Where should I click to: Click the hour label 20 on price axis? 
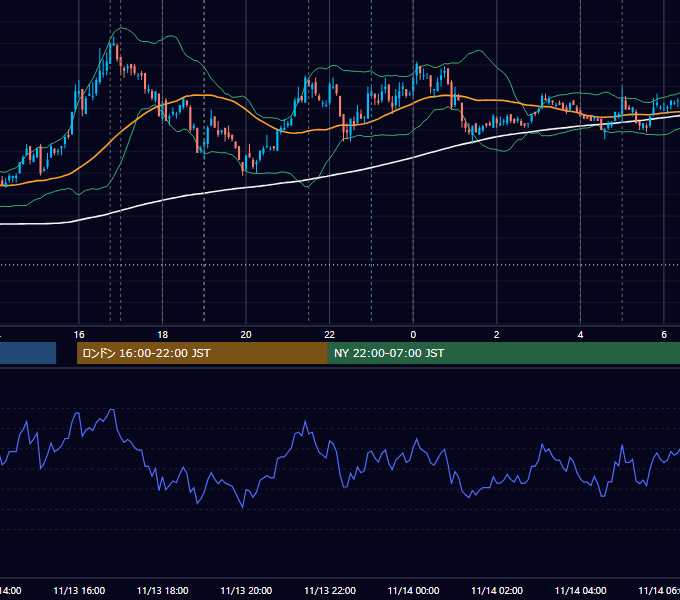click(246, 335)
